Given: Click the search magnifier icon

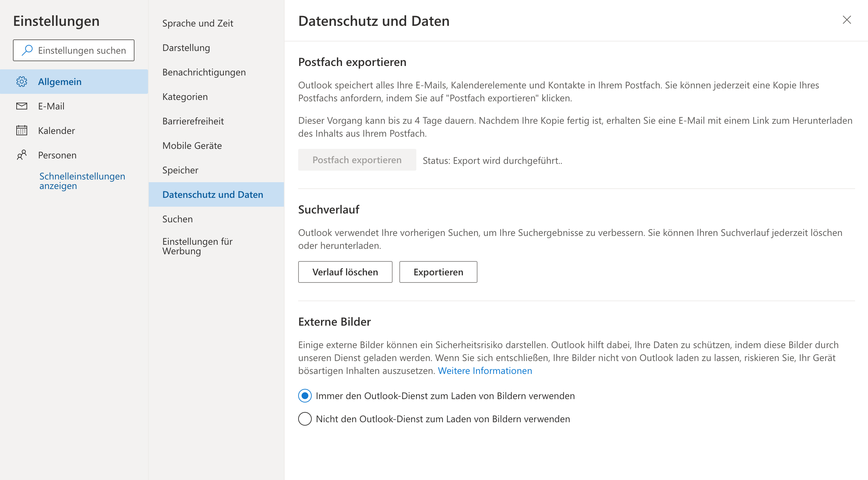Looking at the screenshot, I should [27, 50].
